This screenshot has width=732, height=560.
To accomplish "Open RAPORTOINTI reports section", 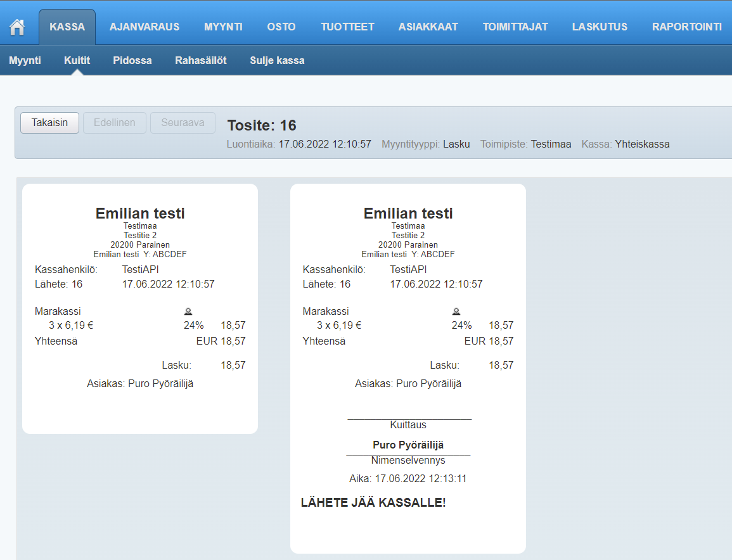I will coord(687,27).
